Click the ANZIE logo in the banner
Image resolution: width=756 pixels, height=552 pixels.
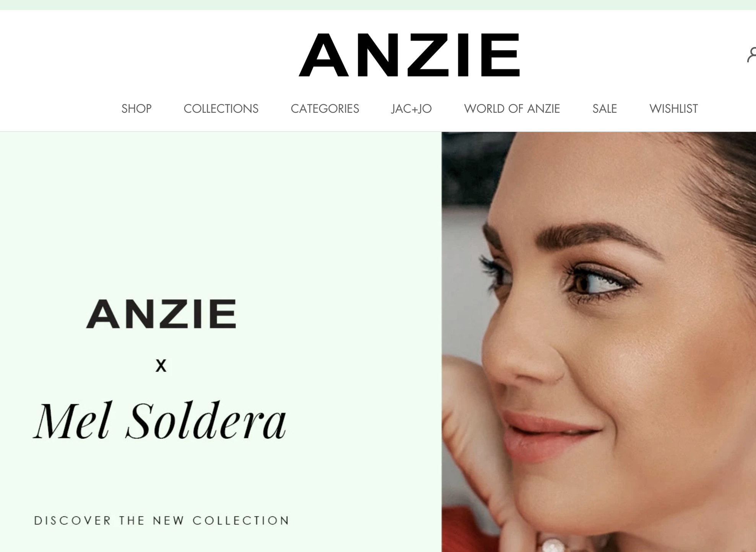pos(161,314)
